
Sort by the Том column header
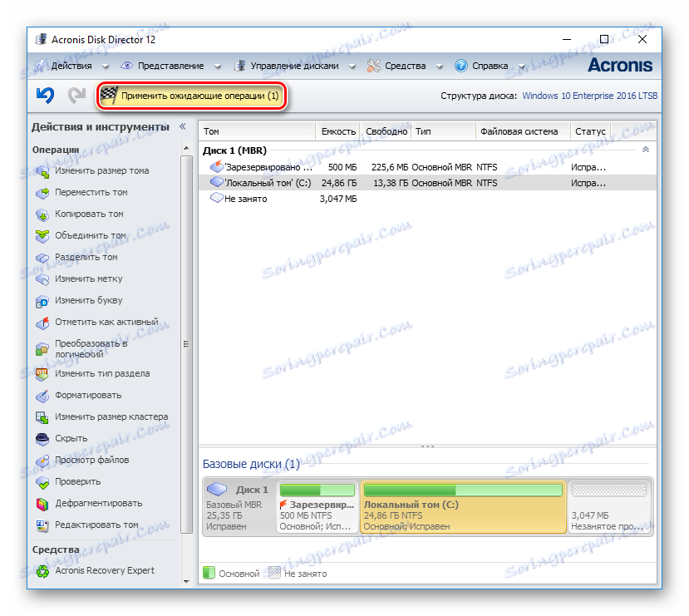(x=257, y=131)
